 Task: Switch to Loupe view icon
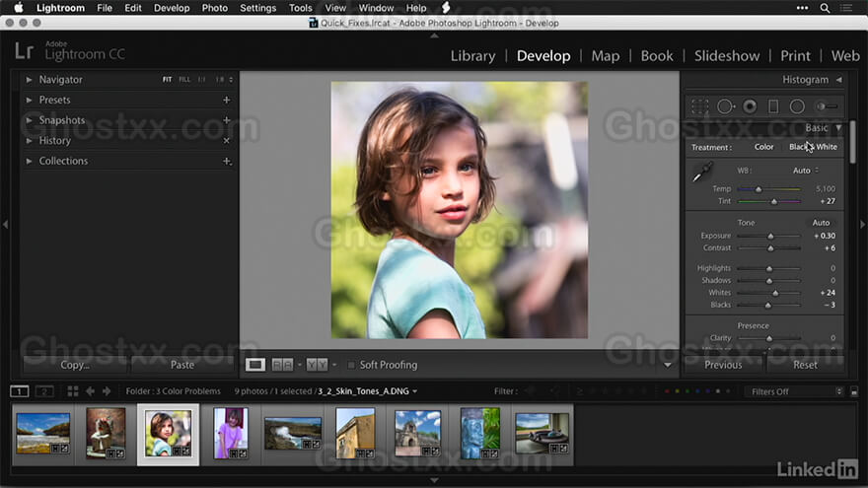click(255, 365)
